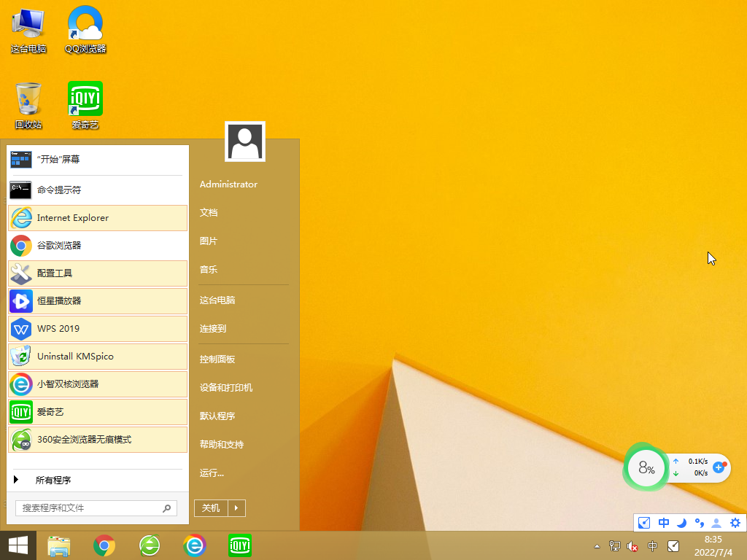
Task: Click the 8% CPU usage circle widget
Action: [x=645, y=467]
